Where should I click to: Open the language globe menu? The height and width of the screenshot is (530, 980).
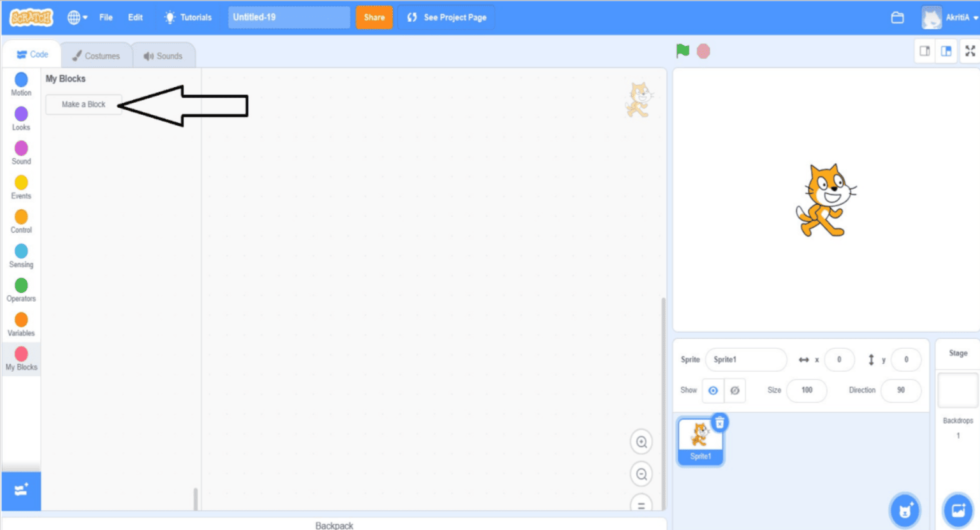(78, 18)
